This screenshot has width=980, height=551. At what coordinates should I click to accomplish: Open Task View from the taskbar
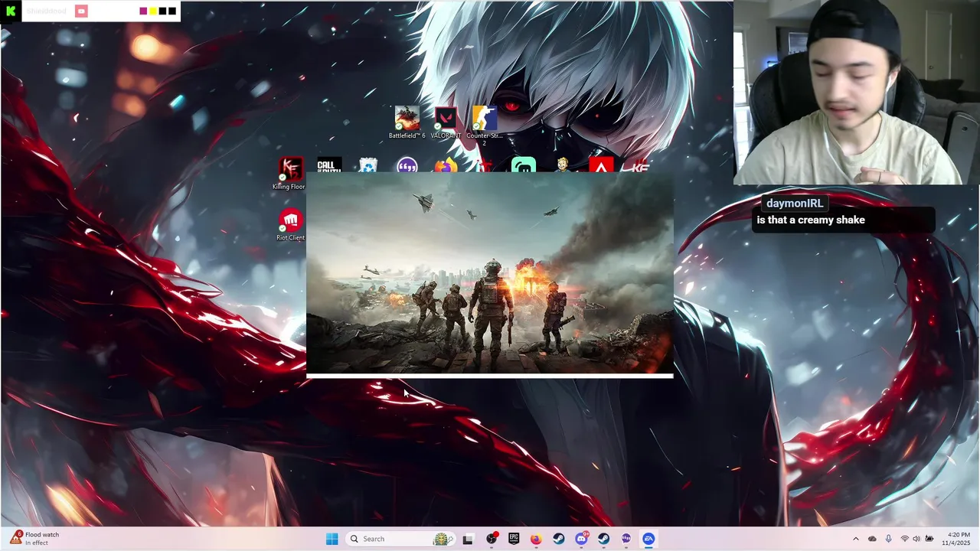(x=468, y=539)
